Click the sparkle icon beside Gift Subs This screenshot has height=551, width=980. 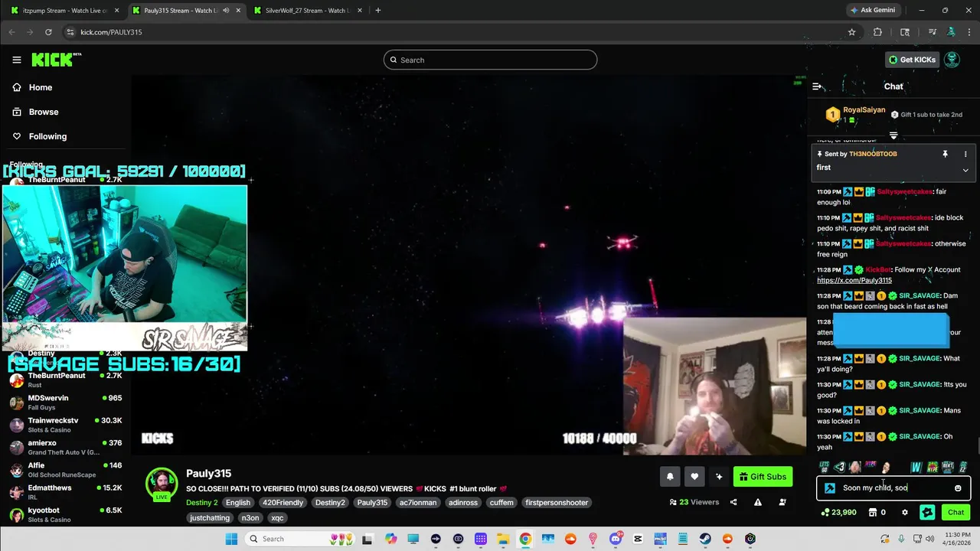719,477
